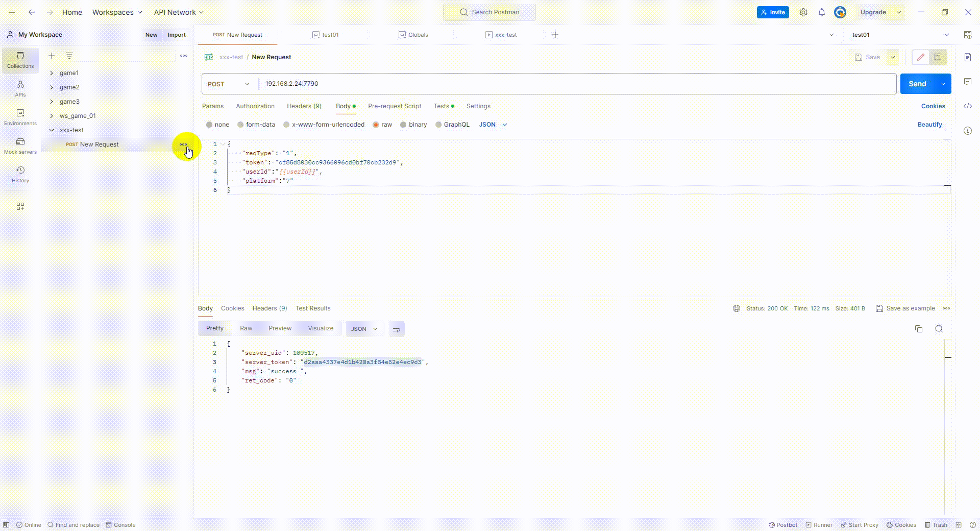The image size is (980, 531).
Task: Open the Send button dropdown arrow
Action: [x=943, y=84]
